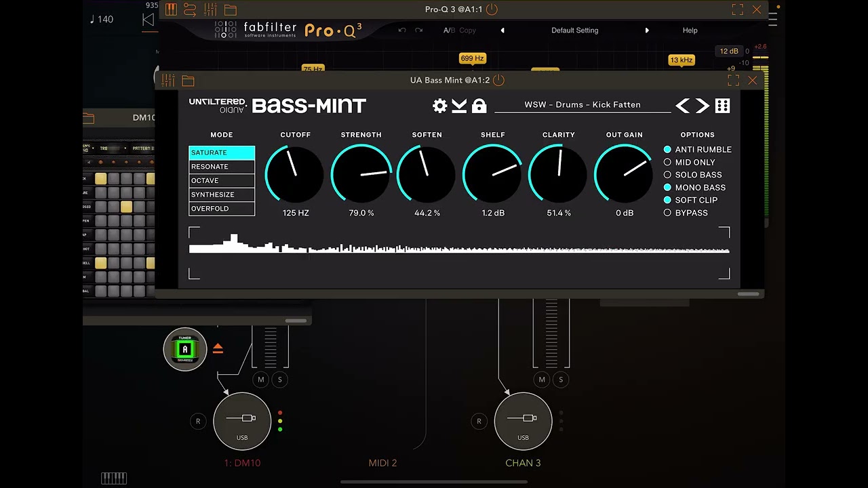Screen dimensions: 868x488
Task: Toggle UA Bass Mint power button
Action: pos(498,80)
